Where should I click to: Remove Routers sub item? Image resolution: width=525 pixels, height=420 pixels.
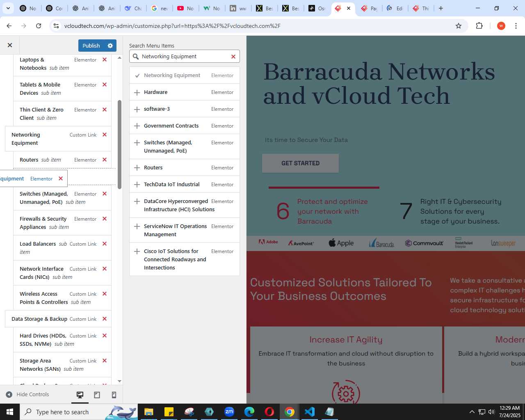tap(105, 160)
